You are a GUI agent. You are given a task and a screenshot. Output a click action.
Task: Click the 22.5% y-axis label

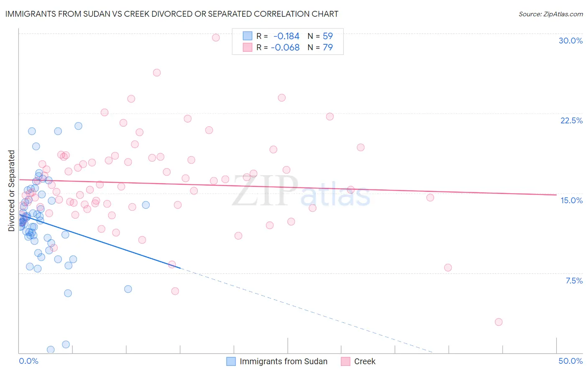[x=571, y=120]
